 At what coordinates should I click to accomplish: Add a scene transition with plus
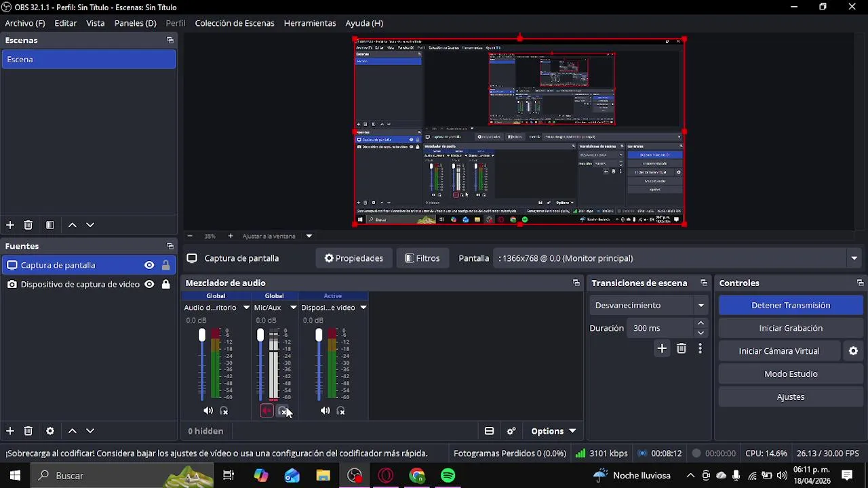[x=662, y=348]
